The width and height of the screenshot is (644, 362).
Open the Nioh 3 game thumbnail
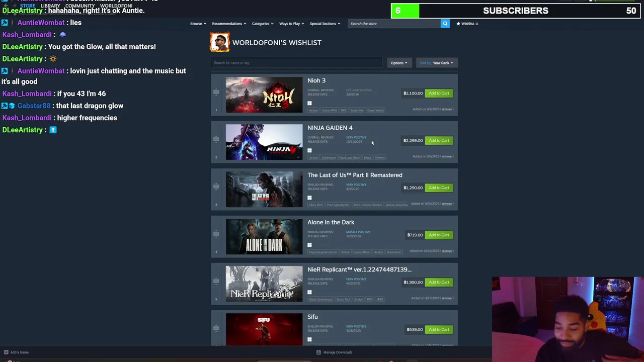(264, 95)
